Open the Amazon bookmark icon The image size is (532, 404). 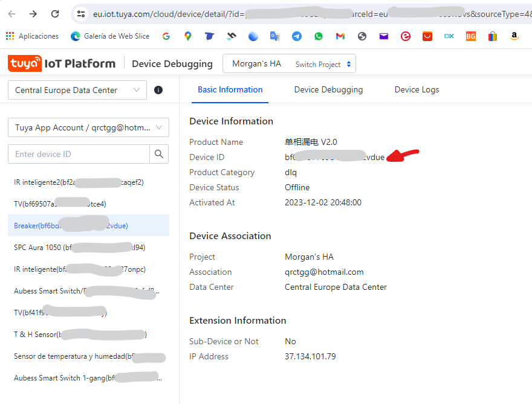(x=514, y=36)
